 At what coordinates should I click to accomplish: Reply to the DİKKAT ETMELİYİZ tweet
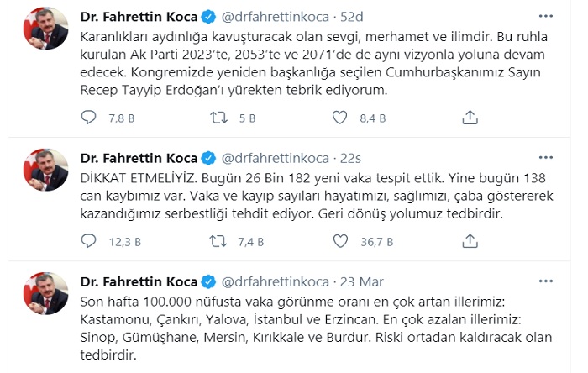click(89, 242)
